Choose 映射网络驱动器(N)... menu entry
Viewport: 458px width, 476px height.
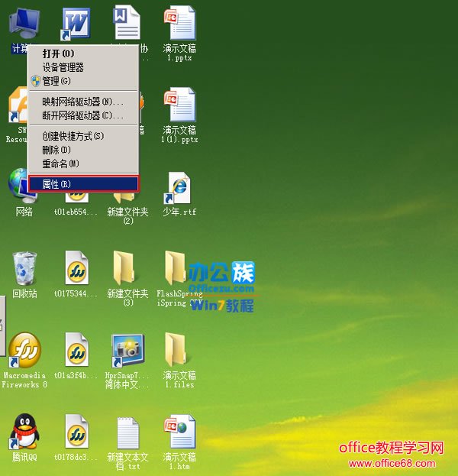point(84,102)
